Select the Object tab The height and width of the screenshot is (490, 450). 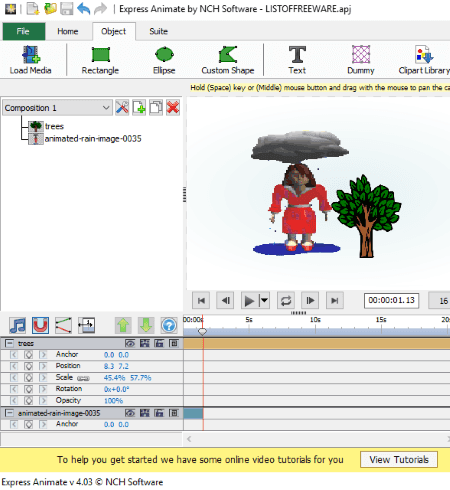(x=114, y=31)
